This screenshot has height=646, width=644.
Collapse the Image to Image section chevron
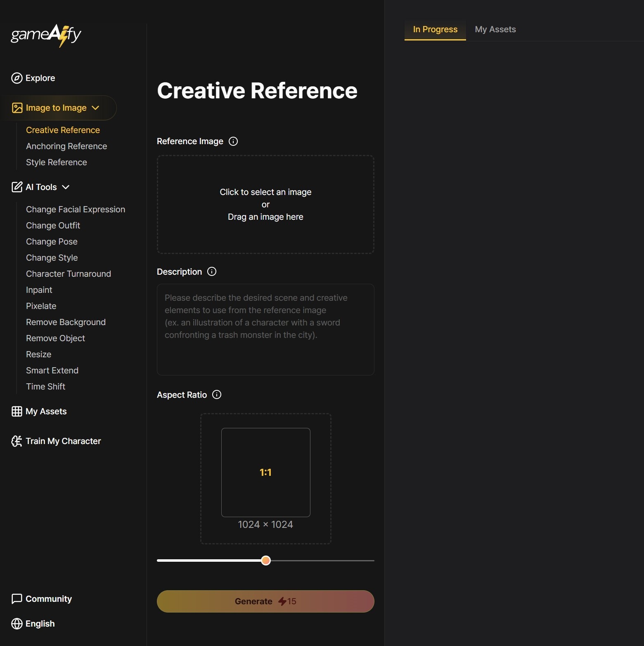[x=95, y=108]
